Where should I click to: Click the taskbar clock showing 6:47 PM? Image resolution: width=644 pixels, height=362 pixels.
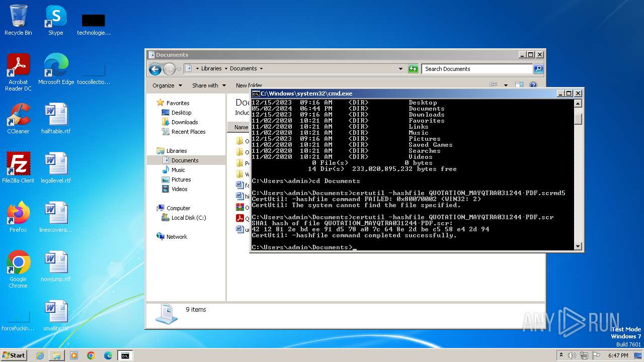pos(618,355)
